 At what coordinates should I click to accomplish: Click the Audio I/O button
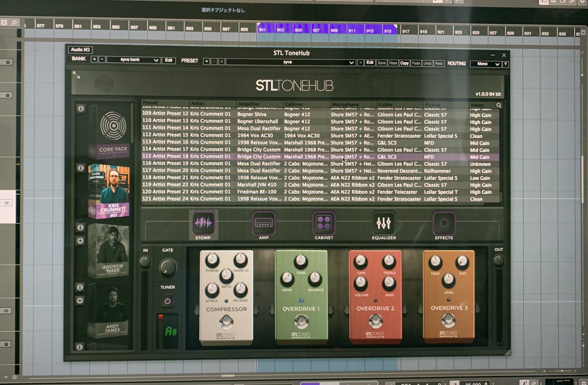80,50
